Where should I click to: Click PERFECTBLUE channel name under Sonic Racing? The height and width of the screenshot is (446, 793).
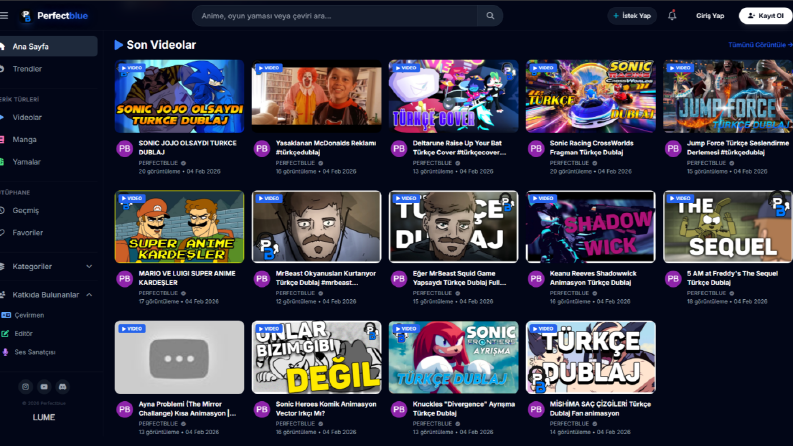coord(569,163)
